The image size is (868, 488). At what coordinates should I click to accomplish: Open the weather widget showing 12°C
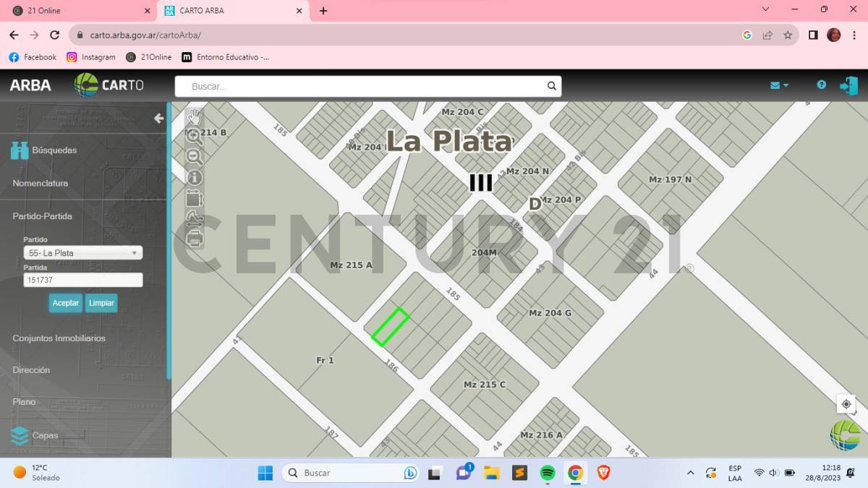point(36,473)
